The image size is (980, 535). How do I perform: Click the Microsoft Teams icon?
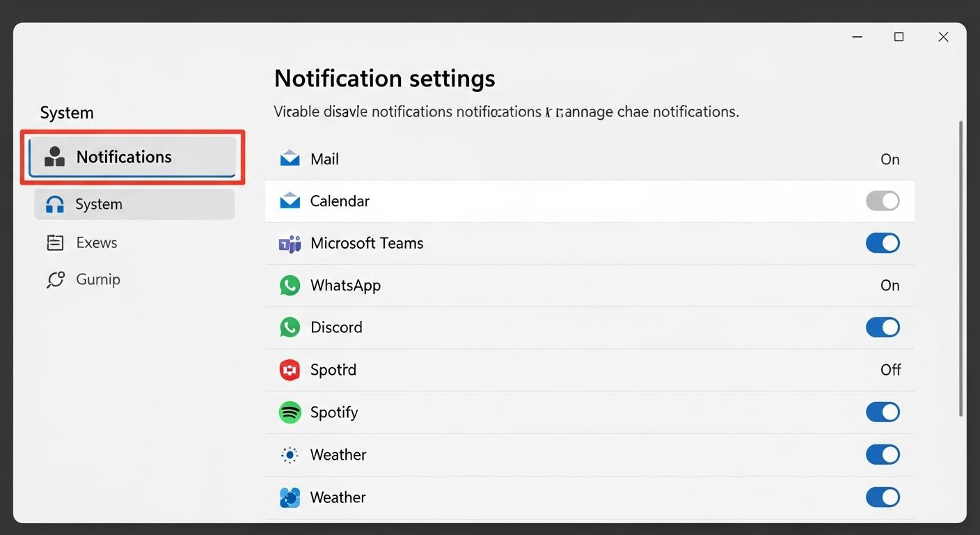click(289, 243)
